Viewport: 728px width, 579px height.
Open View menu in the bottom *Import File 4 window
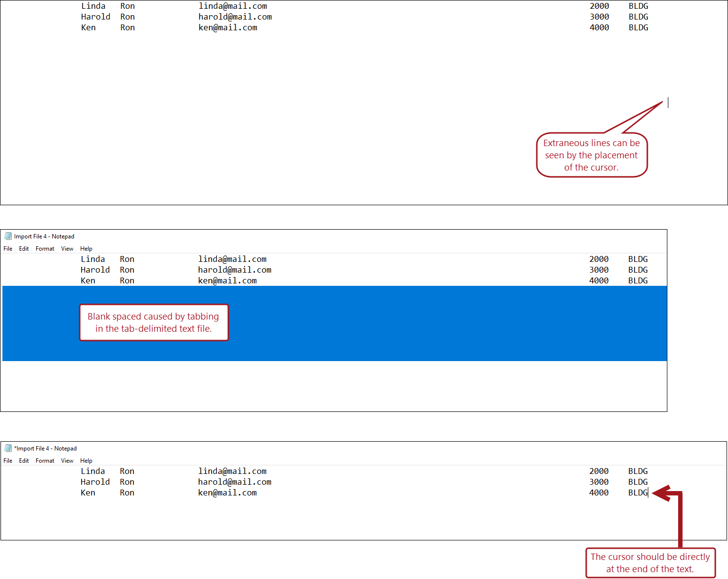tap(67, 461)
